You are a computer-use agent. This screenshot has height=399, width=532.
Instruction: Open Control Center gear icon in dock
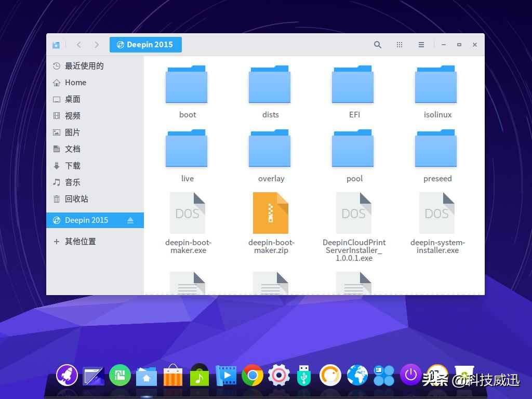pyautogui.click(x=279, y=375)
